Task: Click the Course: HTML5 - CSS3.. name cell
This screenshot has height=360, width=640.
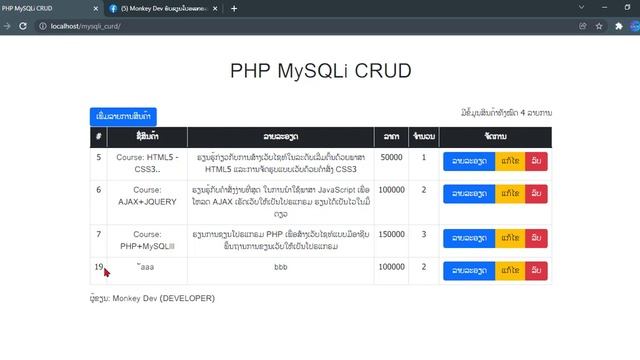Action: (x=147, y=163)
